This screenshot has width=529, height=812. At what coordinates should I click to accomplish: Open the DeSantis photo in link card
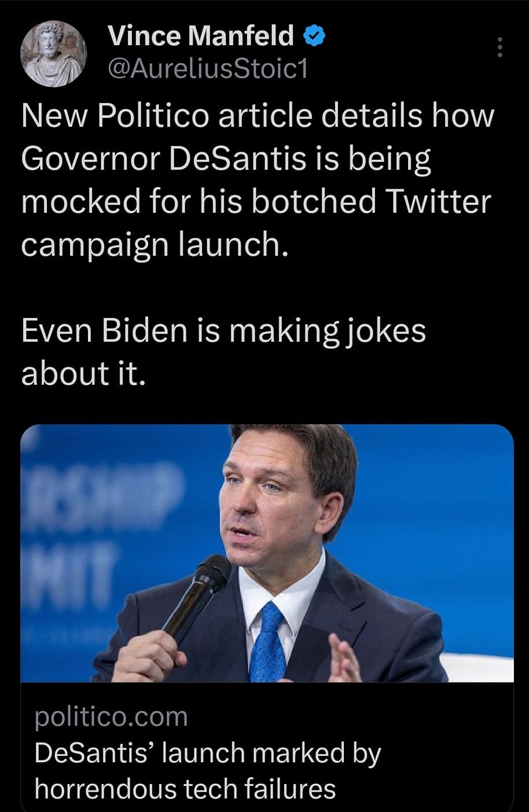267,553
